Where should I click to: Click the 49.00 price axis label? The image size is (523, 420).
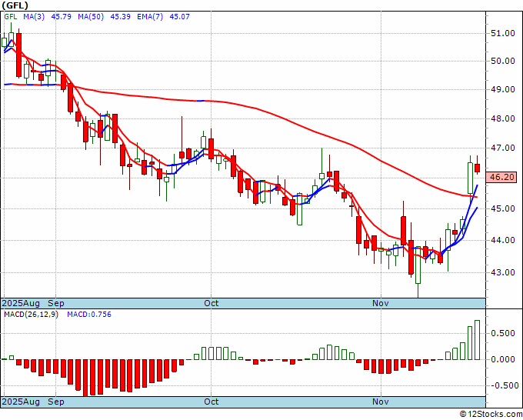coord(503,89)
